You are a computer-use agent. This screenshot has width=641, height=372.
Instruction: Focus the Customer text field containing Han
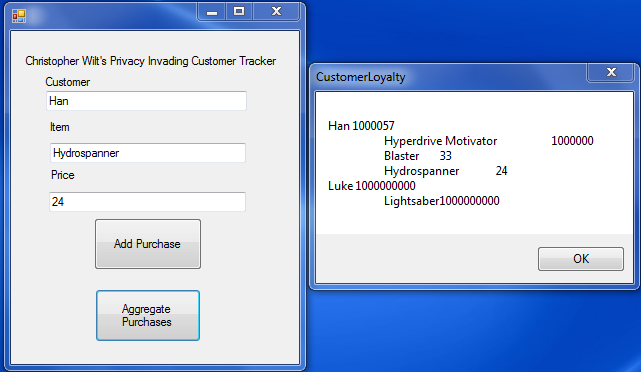pyautogui.click(x=146, y=101)
